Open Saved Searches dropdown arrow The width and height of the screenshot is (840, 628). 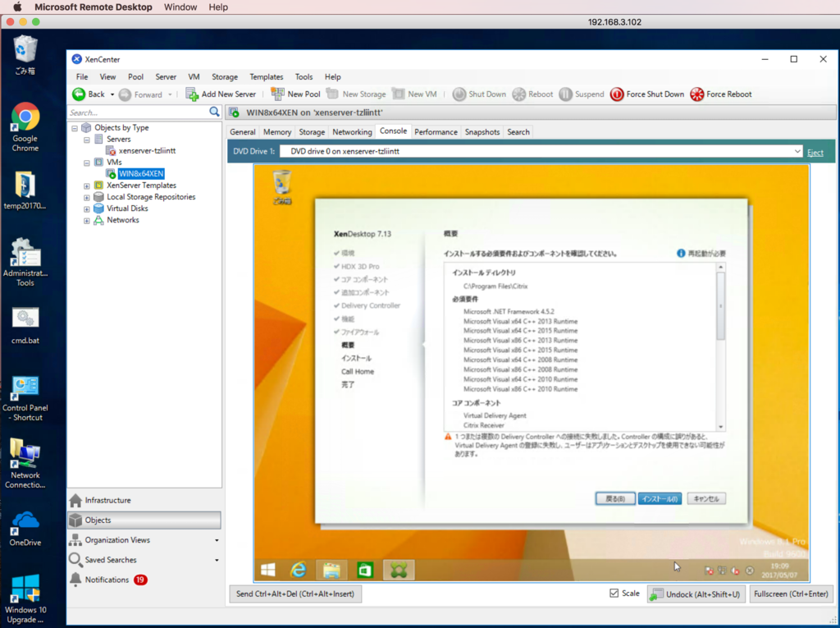pos(217,561)
